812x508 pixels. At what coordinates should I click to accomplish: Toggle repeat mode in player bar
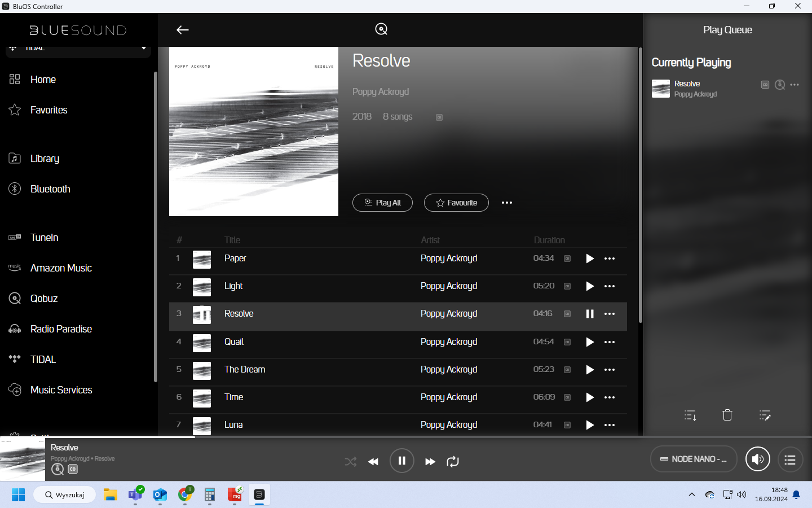pos(453,462)
